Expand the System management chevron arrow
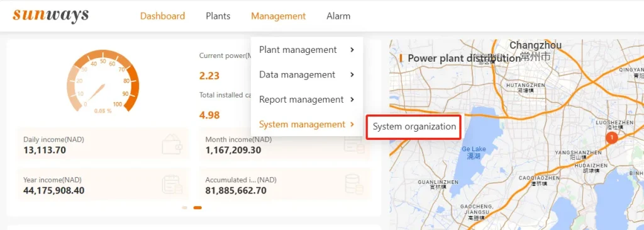The height and width of the screenshot is (230, 644). pos(352,124)
